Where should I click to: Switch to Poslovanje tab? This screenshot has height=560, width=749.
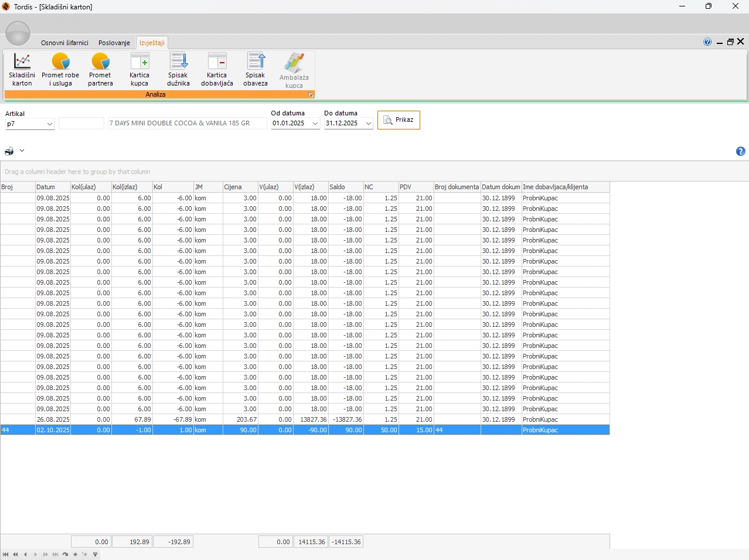click(x=114, y=43)
